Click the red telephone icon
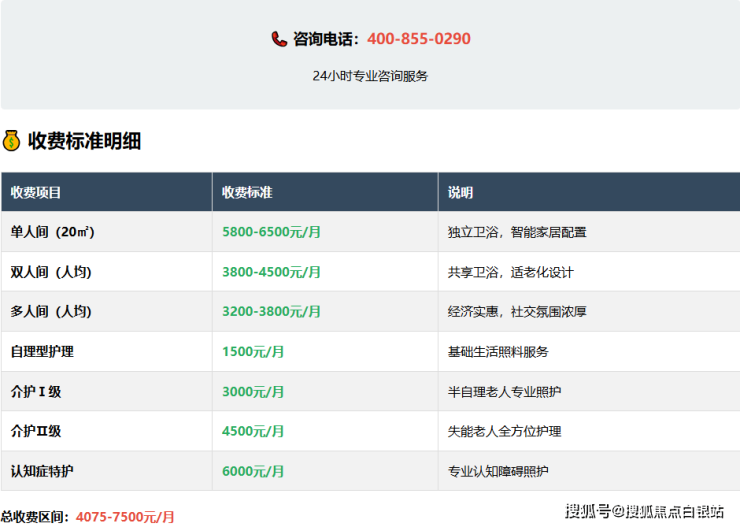 pos(279,39)
